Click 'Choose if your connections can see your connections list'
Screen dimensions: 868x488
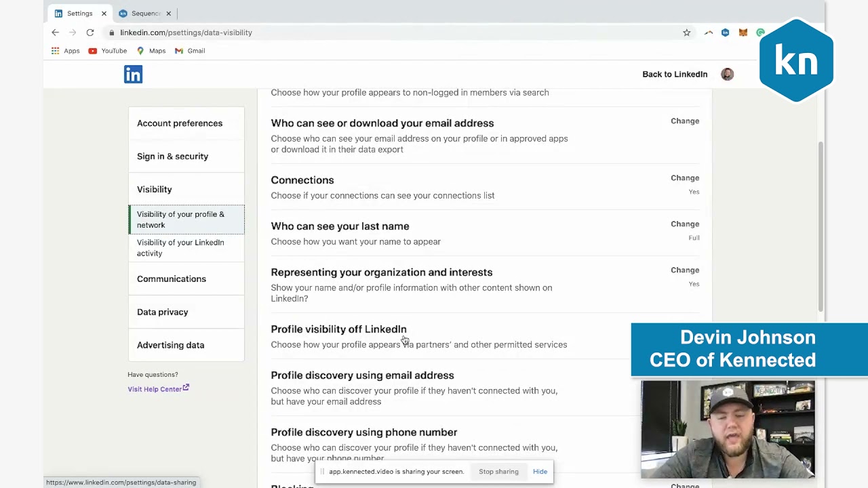coord(382,196)
